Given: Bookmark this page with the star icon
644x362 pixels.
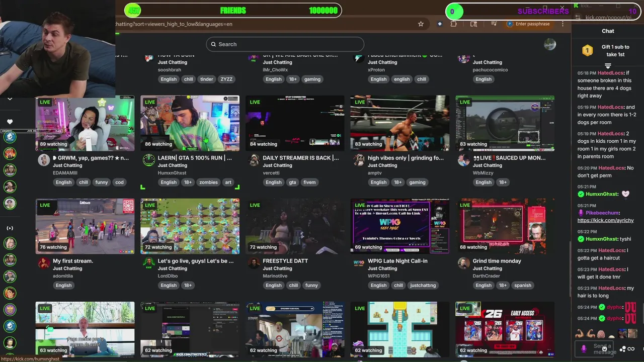Looking at the screenshot, I should 421,24.
